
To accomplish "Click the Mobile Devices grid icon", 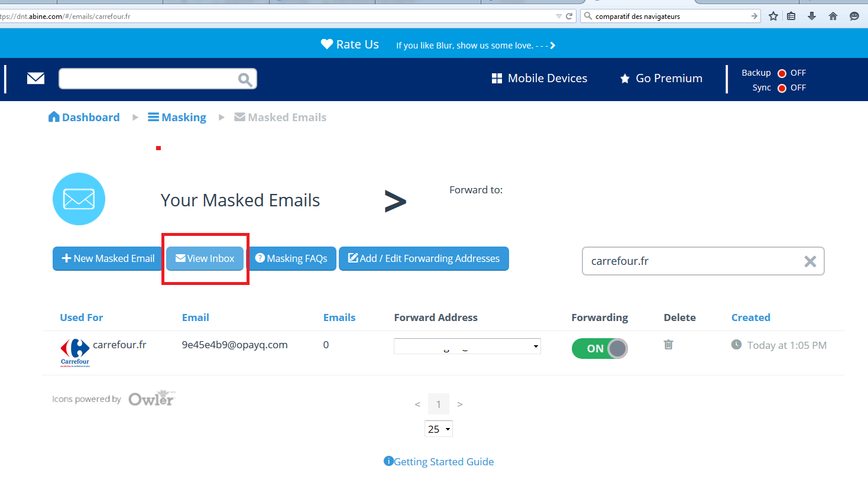I will (x=497, y=79).
